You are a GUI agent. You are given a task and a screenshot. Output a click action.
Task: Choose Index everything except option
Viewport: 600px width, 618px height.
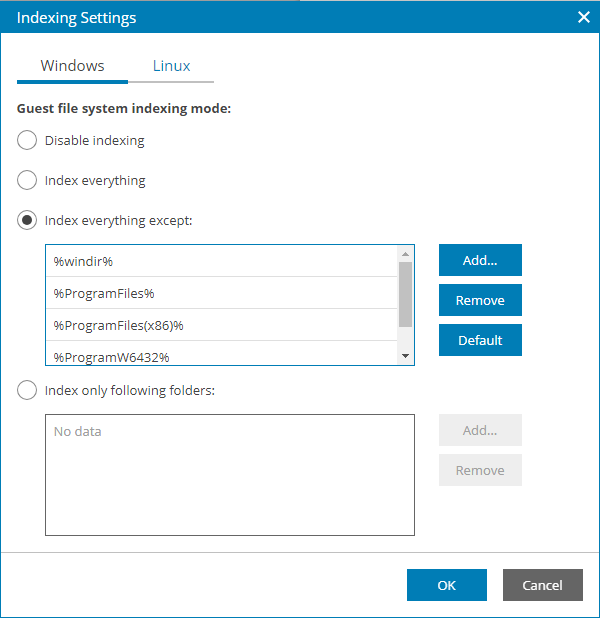(28, 221)
